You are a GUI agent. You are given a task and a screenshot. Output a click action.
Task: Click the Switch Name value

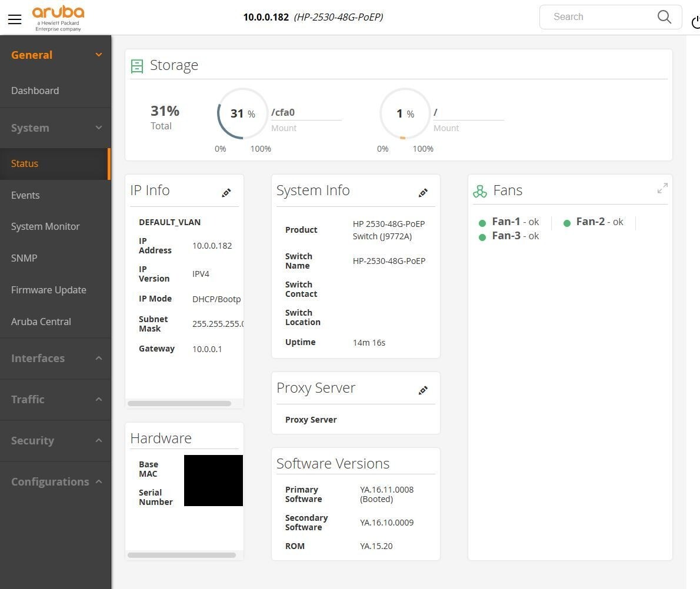pyautogui.click(x=389, y=261)
